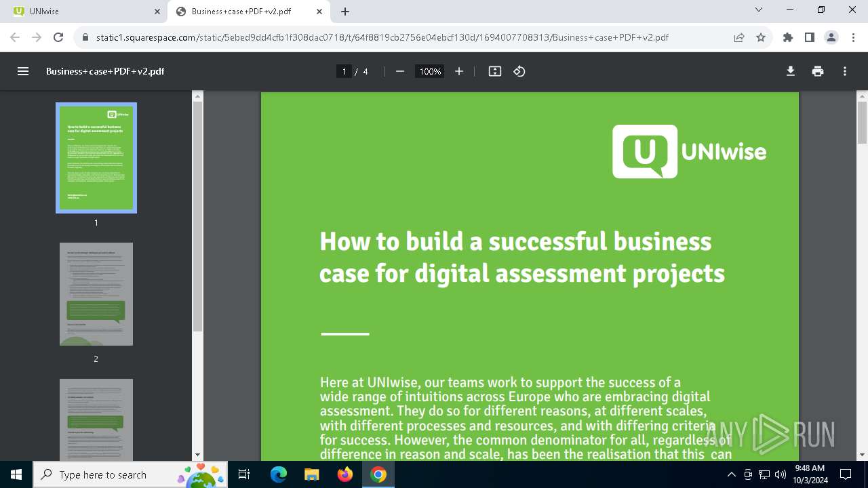Open a new browser tab
This screenshot has width=868, height=488.
(x=345, y=12)
